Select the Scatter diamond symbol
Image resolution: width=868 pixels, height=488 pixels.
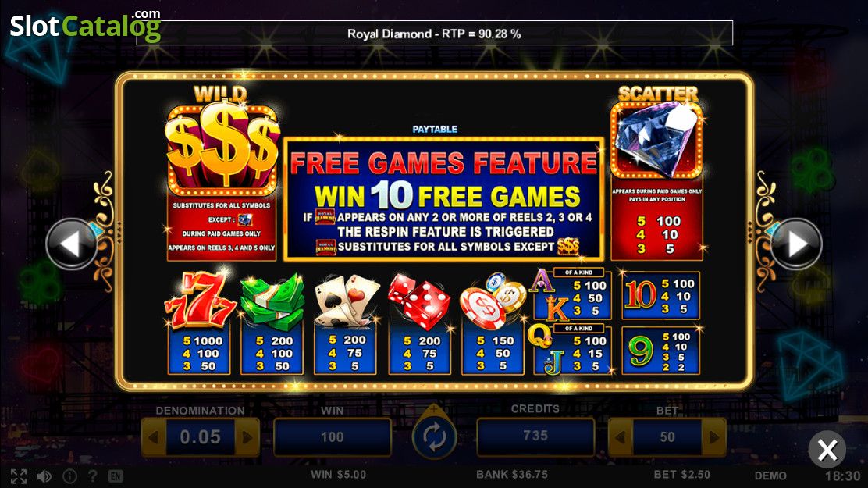coord(656,140)
